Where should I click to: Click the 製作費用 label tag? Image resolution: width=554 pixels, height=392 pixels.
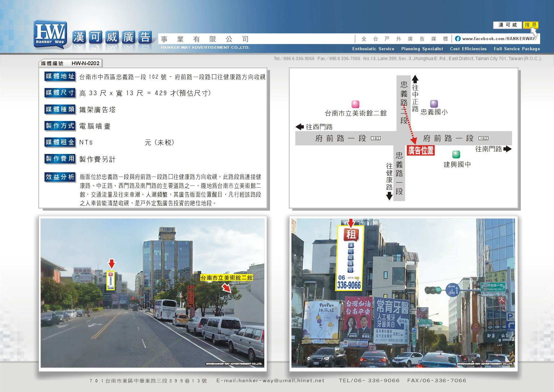(x=60, y=158)
